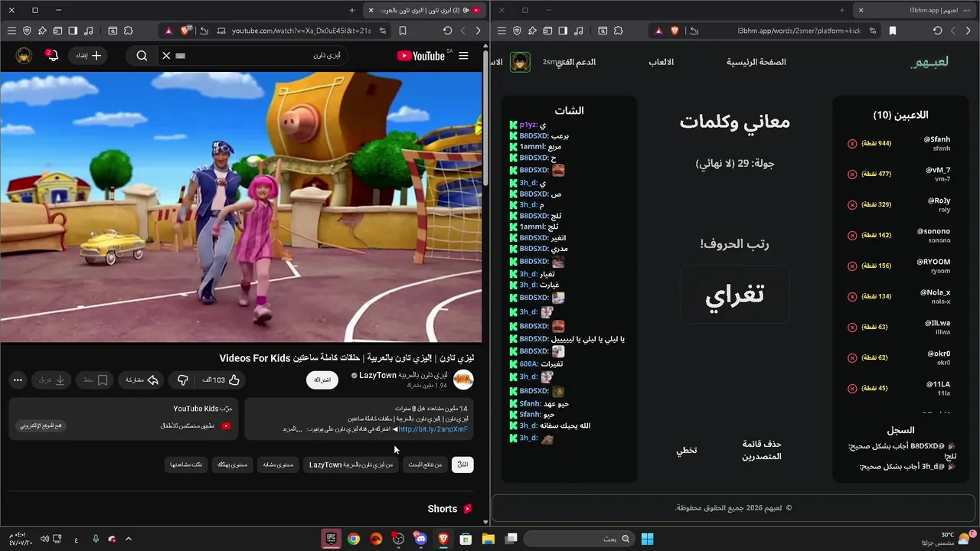Click the bookmark icon in l3bhm window
Image resolution: width=980 pixels, height=551 pixels.
(893, 31)
